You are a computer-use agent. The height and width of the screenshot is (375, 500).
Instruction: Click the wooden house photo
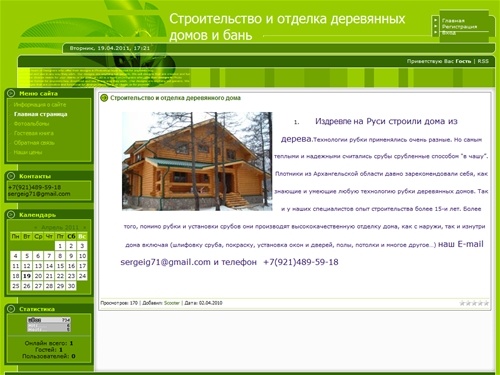(197, 161)
